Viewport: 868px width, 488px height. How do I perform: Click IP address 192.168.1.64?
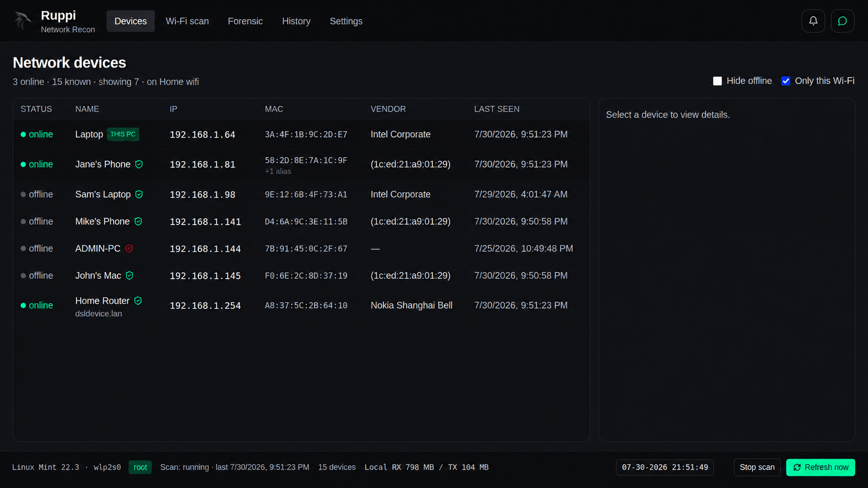point(202,134)
